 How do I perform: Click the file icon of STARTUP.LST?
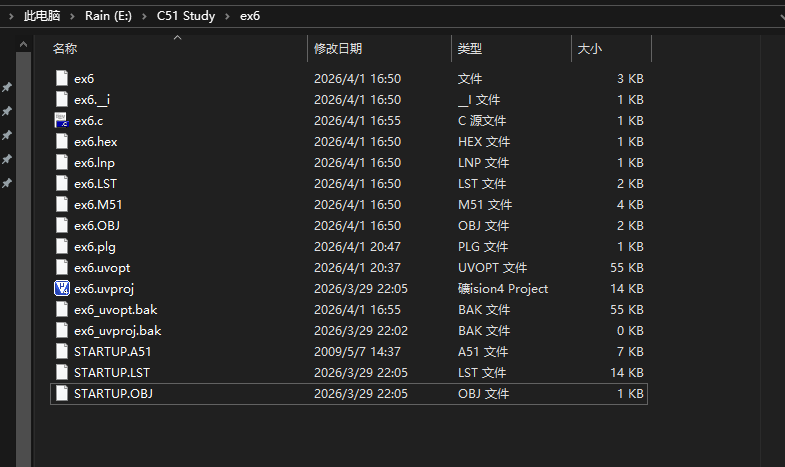(x=62, y=372)
